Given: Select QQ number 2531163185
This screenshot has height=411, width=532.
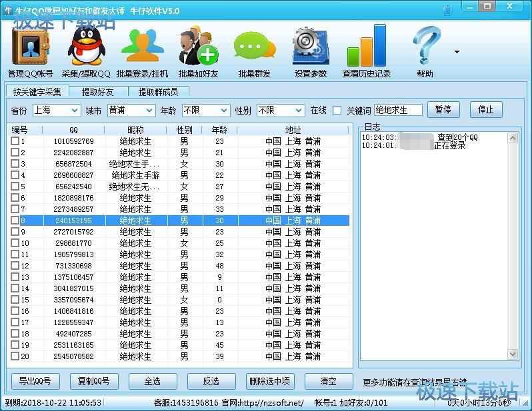Looking at the screenshot, I should (x=73, y=345).
